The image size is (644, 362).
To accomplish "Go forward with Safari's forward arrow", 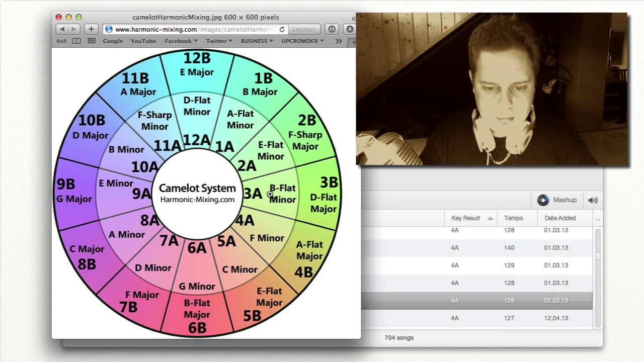I will pos(74,29).
